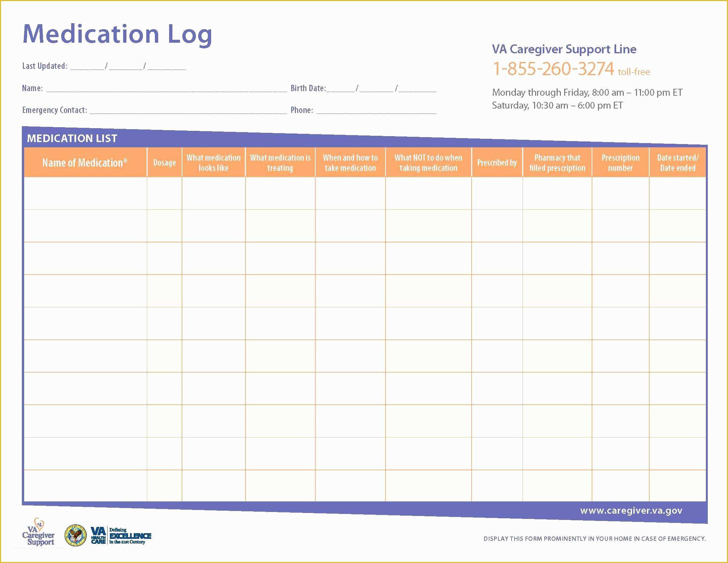Click the What medication is treating header

(x=280, y=162)
